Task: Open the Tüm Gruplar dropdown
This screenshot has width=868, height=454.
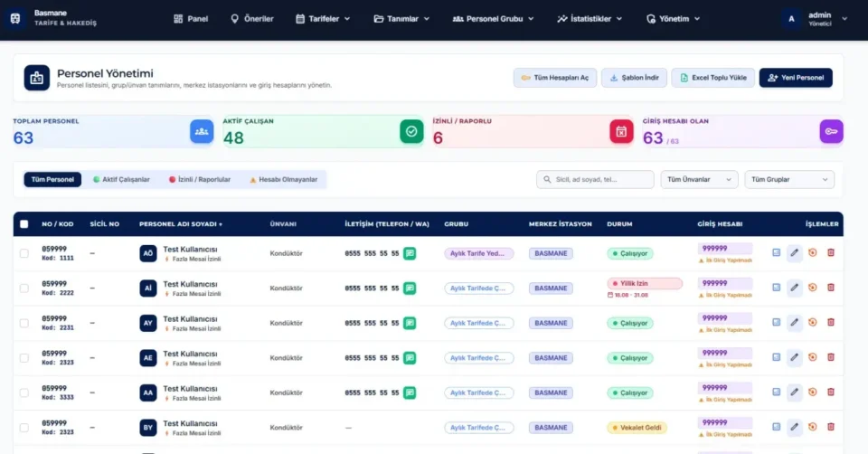Action: [x=789, y=179]
